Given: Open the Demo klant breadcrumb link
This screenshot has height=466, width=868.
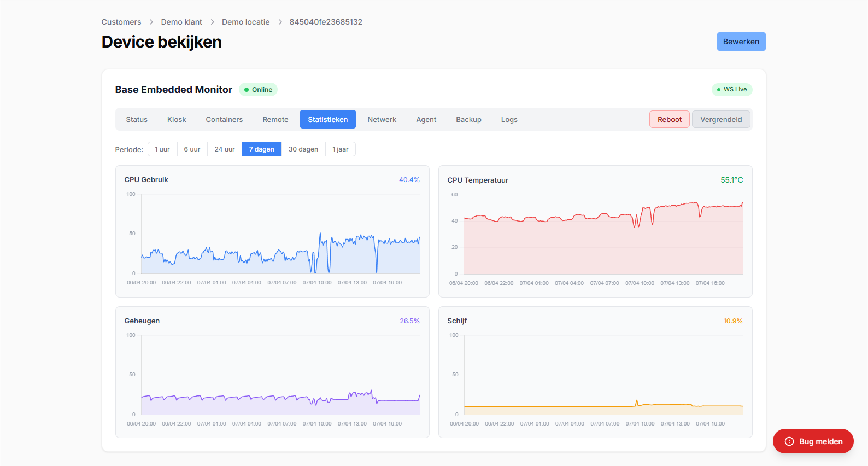Looking at the screenshot, I should (181, 22).
